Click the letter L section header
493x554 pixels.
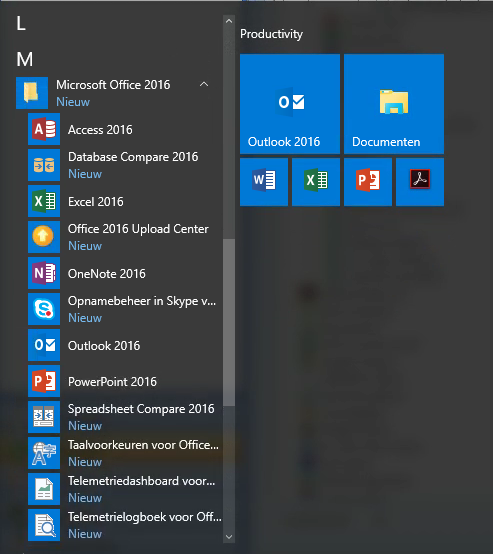click(x=21, y=24)
